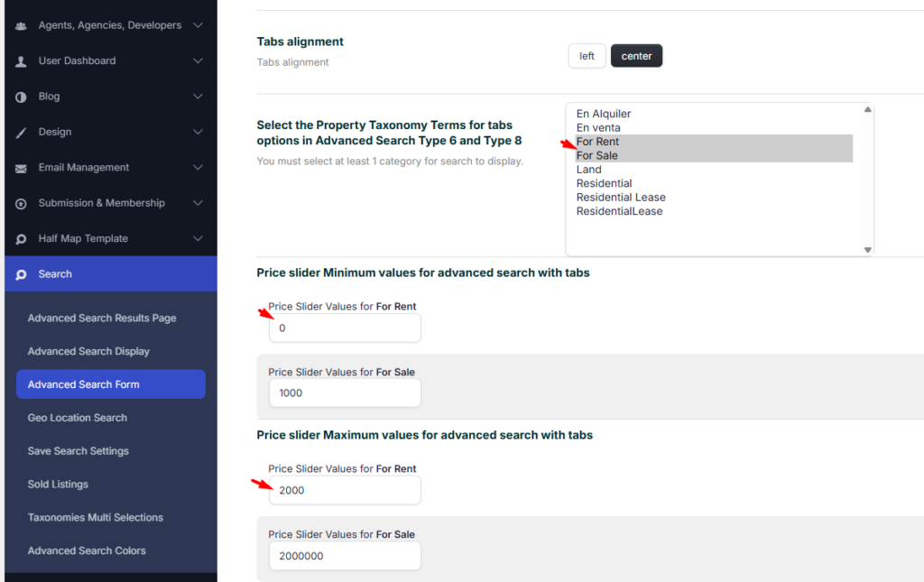This screenshot has width=924, height=582.
Task: Click the Search section magnifier icon
Action: pyautogui.click(x=22, y=274)
